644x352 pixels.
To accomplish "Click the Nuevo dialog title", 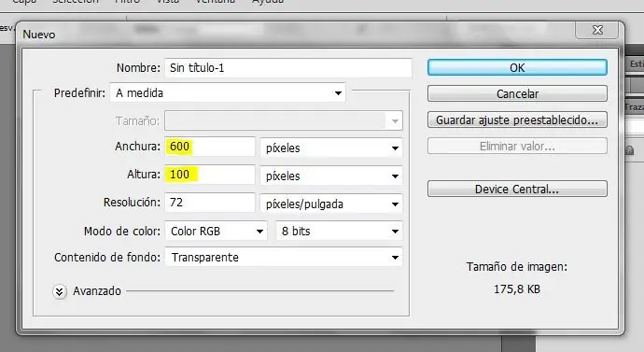I will (x=39, y=35).
